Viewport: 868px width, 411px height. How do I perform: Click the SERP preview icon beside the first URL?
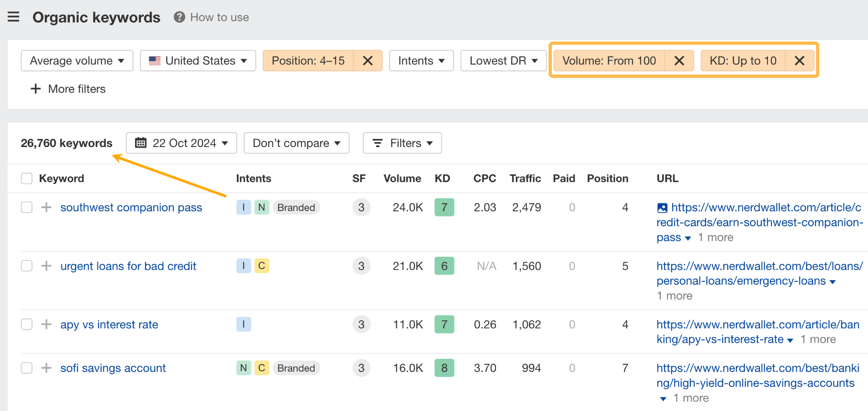click(x=662, y=208)
